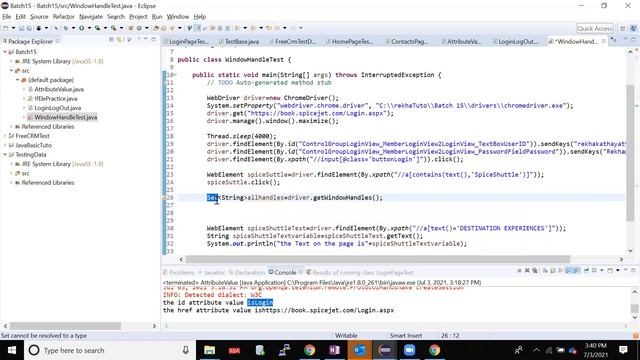Open the Navigate menu
The height and width of the screenshot is (360, 640).
[x=91, y=17]
